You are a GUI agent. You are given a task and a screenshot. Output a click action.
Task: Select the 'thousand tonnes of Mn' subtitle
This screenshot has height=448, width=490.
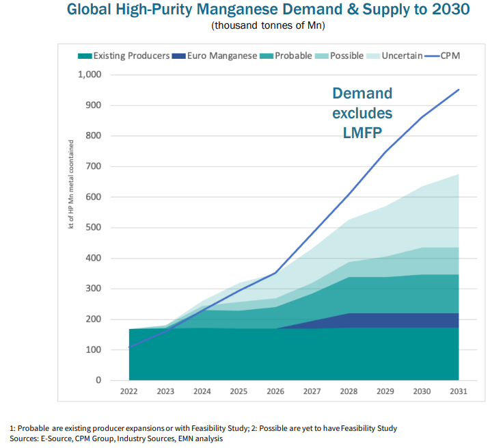(267, 26)
